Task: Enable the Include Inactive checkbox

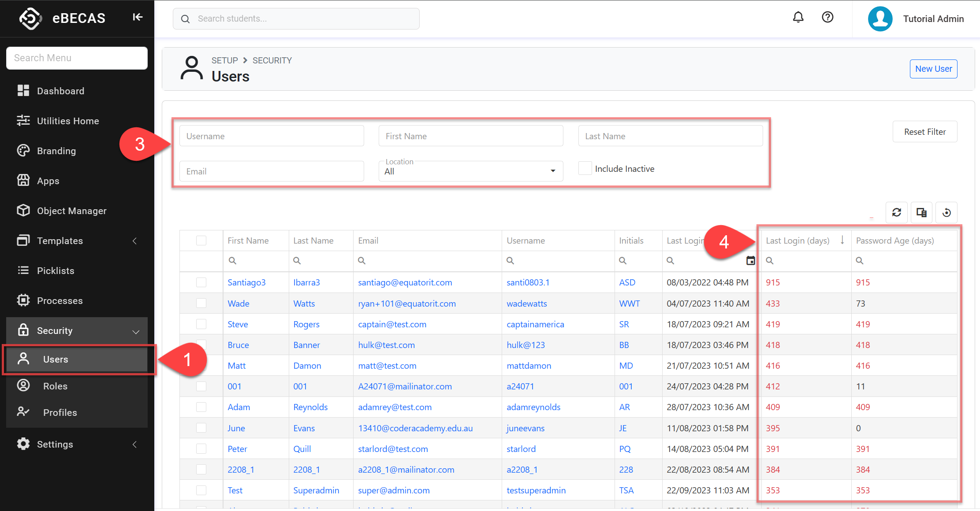Action: click(x=585, y=168)
